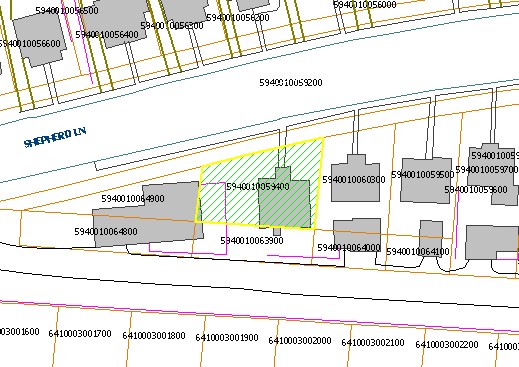This screenshot has width=519, height=367.
Task: Click parcel label 5940010056600
Action: [x=30, y=44]
